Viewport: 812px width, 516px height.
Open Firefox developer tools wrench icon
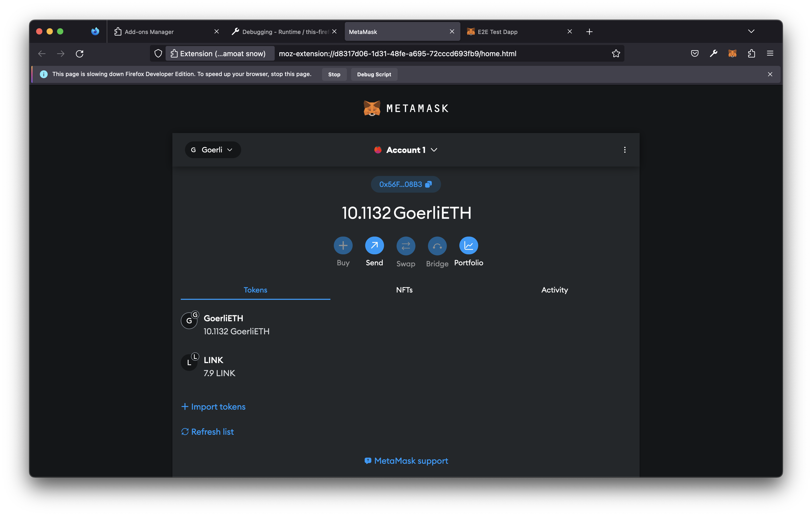pyautogui.click(x=713, y=53)
